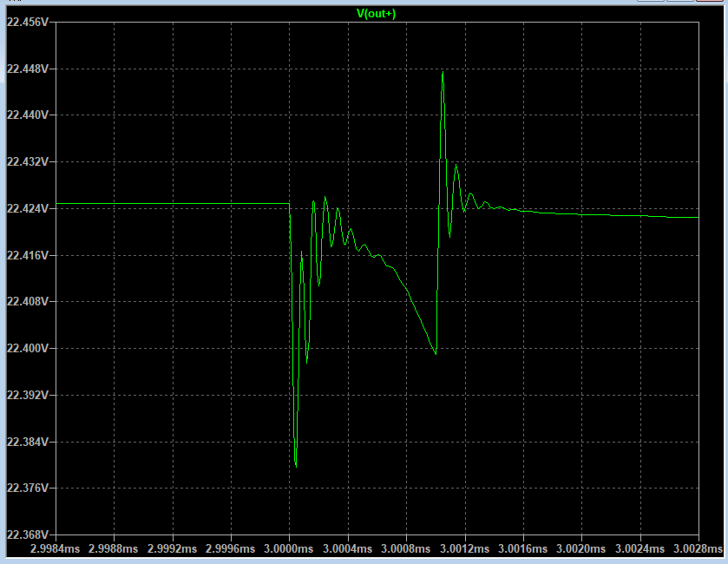
Task: Click the 3.0008ms time label
Action: pos(406,548)
